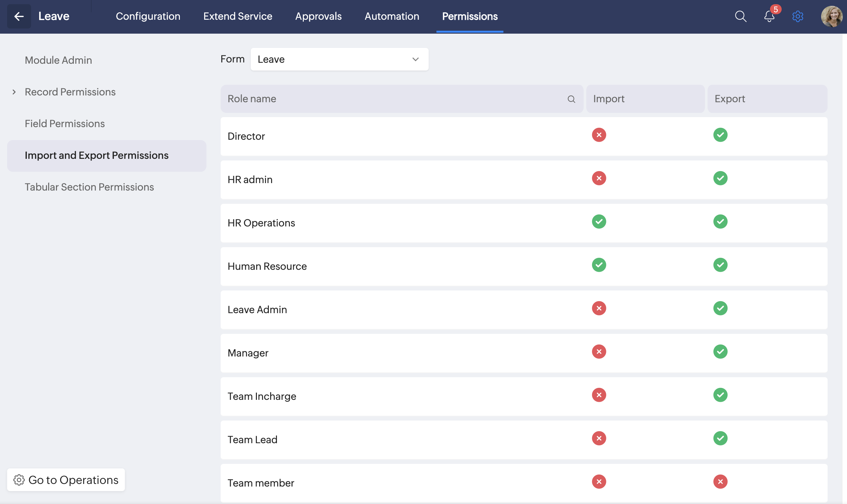Click the search icon in Role name header

pyautogui.click(x=571, y=99)
